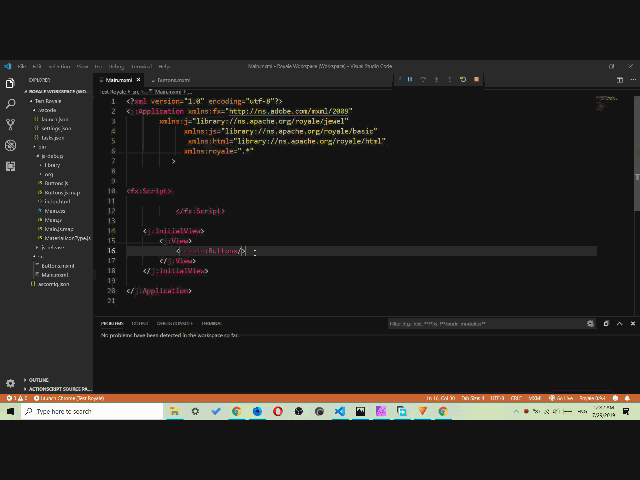Click the Go Live status button
Viewport: 640px width, 480px height.
561,398
